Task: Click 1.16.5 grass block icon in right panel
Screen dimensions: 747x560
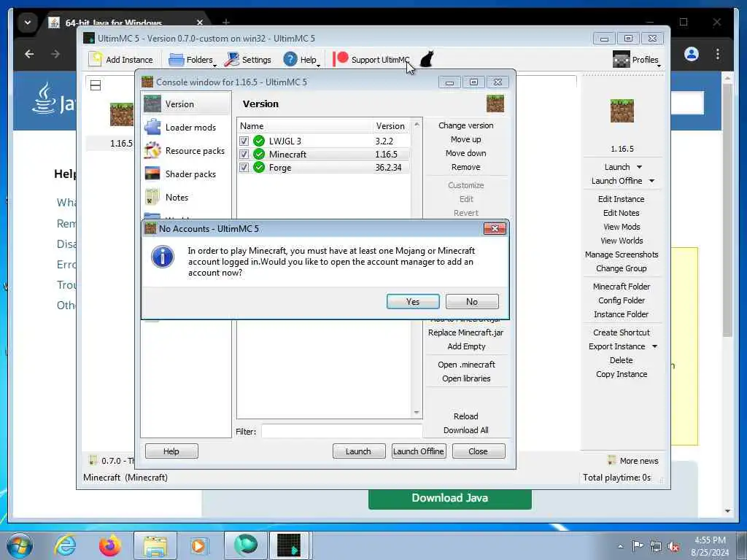Action: 622,111
